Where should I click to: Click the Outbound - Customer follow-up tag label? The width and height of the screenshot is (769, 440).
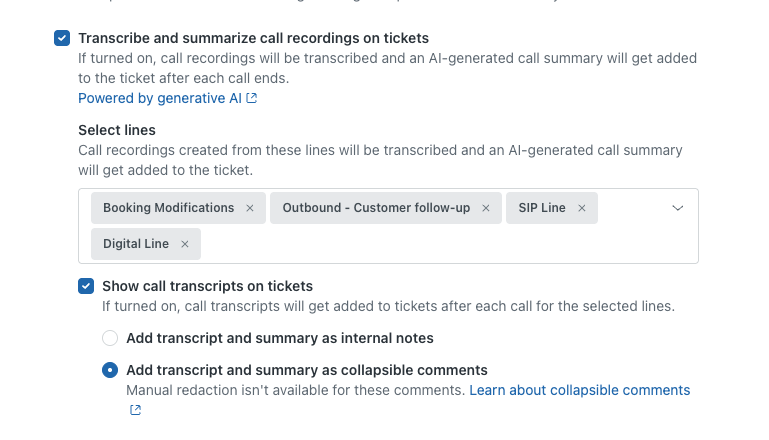376,208
